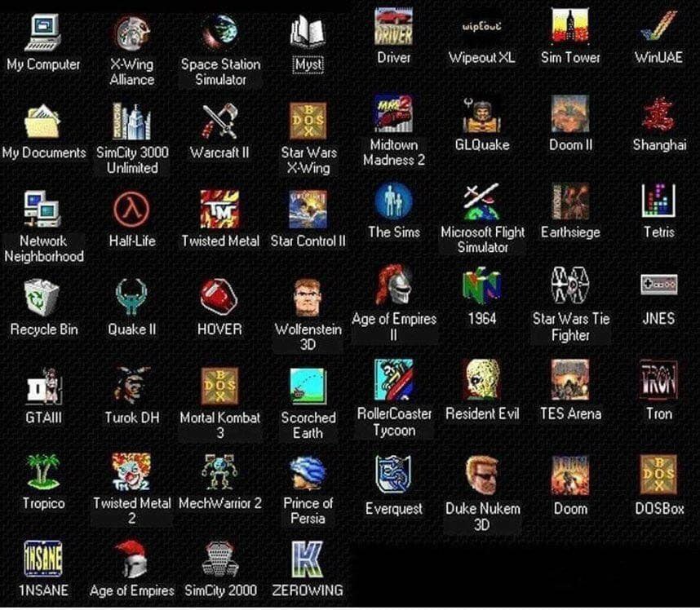Click the Sim Tower icon
The width and height of the screenshot is (700, 610).
coord(570,26)
